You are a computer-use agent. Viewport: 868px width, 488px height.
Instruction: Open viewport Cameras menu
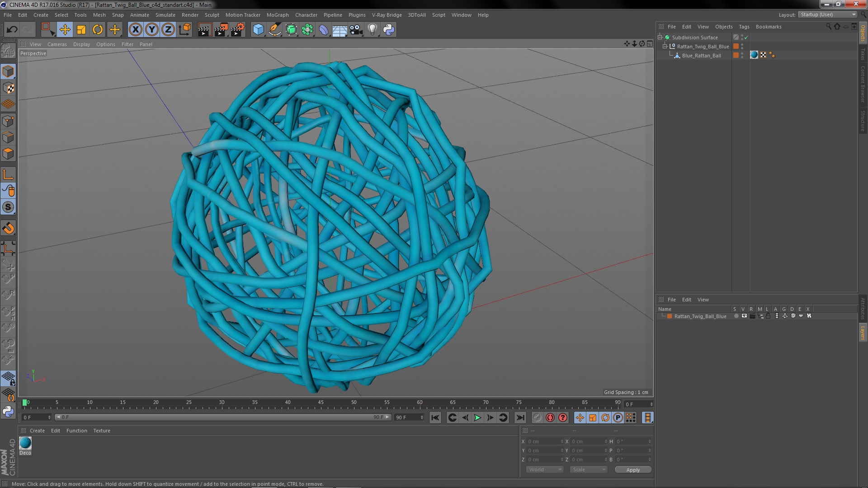coord(57,44)
